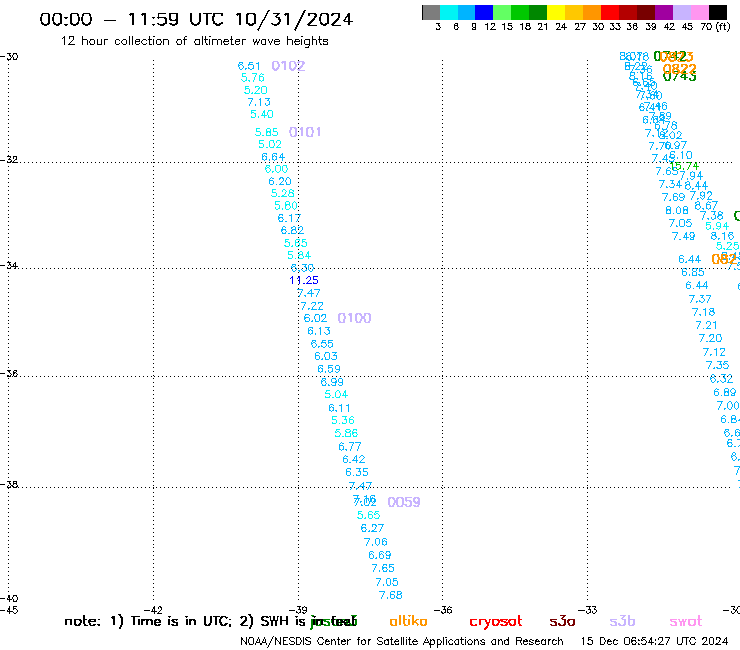Viewport: 740px width, 650px height.
Task: Select the purple swatch in the color scale
Action: 664,12
